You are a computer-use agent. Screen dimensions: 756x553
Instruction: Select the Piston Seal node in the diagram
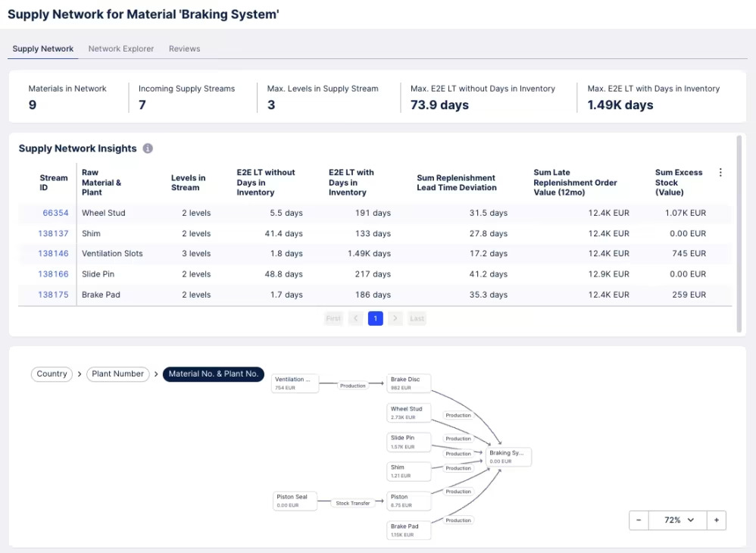[295, 501]
